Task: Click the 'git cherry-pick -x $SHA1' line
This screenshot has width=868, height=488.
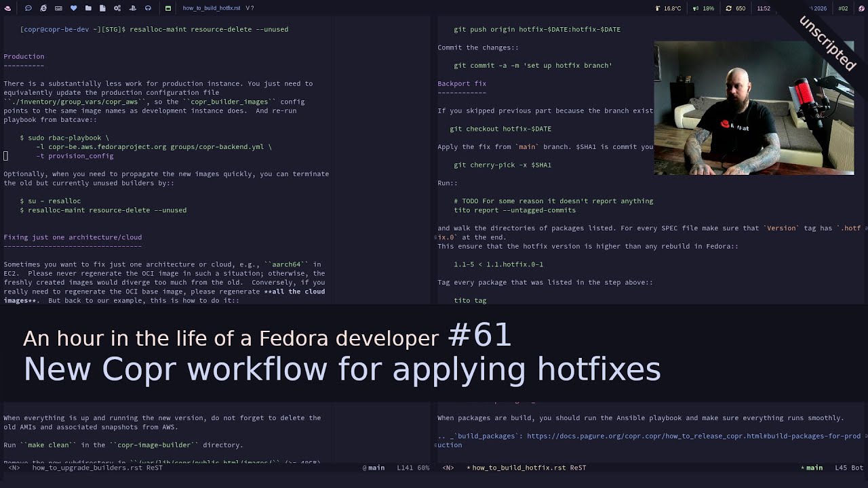Action: [x=502, y=165]
